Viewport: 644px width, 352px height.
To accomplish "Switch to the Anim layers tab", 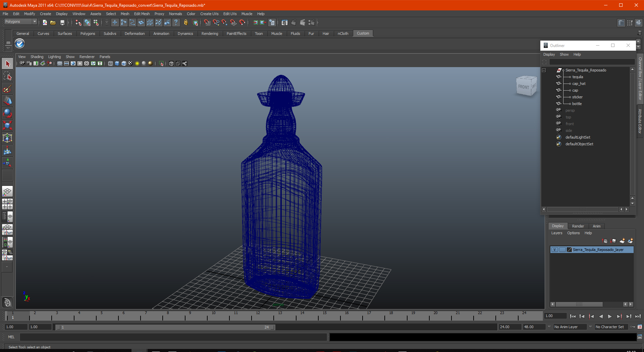I will (596, 226).
